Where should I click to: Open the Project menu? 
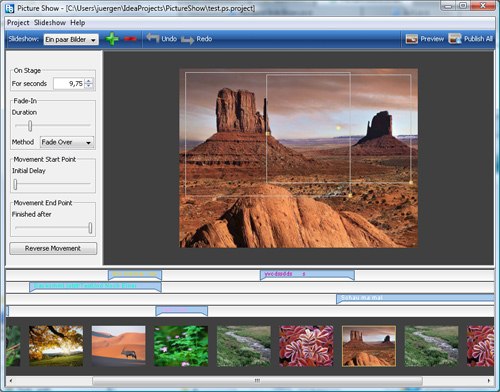tap(18, 23)
